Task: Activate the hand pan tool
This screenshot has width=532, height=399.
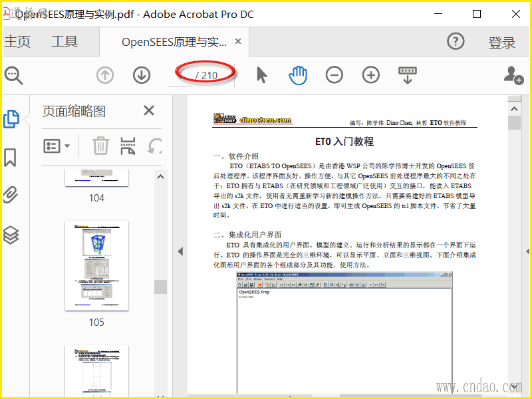Action: (298, 75)
